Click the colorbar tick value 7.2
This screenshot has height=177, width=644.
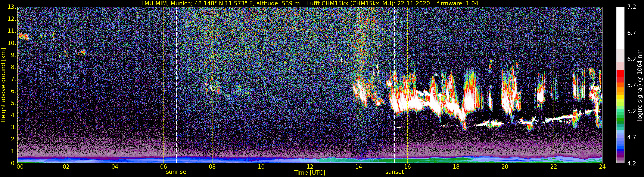click(x=632, y=7)
